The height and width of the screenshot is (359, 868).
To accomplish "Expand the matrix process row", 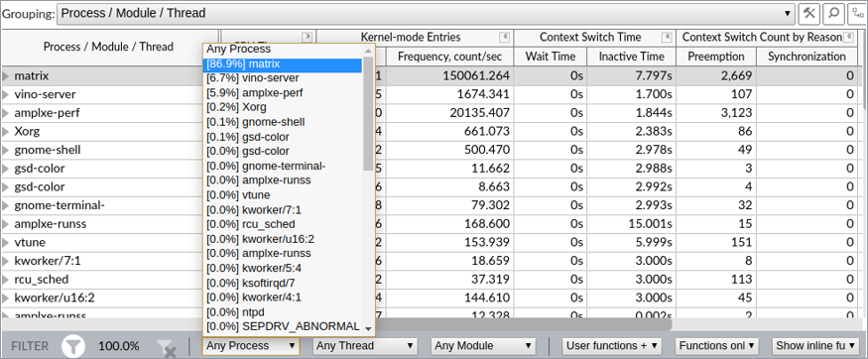I will [x=6, y=75].
